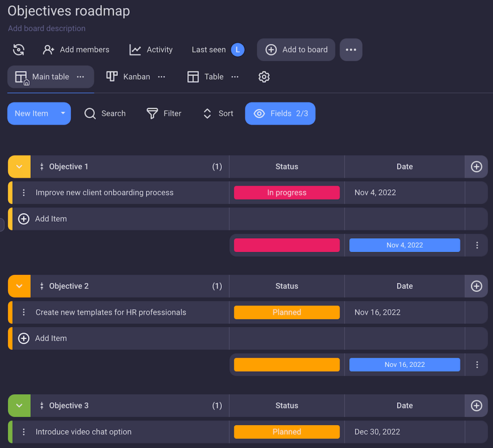Image resolution: width=493 pixels, height=448 pixels.
Task: Click Add members
Action: pos(76,50)
